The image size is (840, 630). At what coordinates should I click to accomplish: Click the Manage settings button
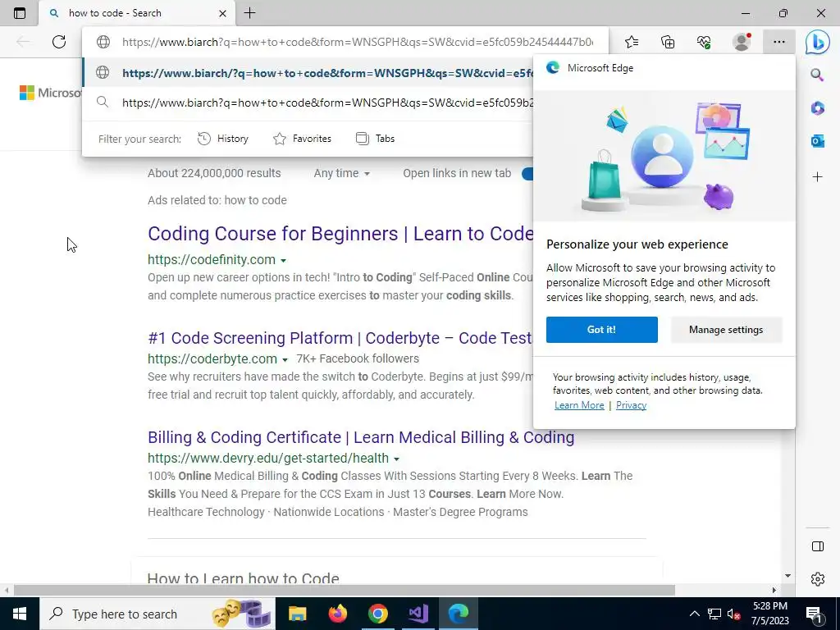tap(726, 330)
